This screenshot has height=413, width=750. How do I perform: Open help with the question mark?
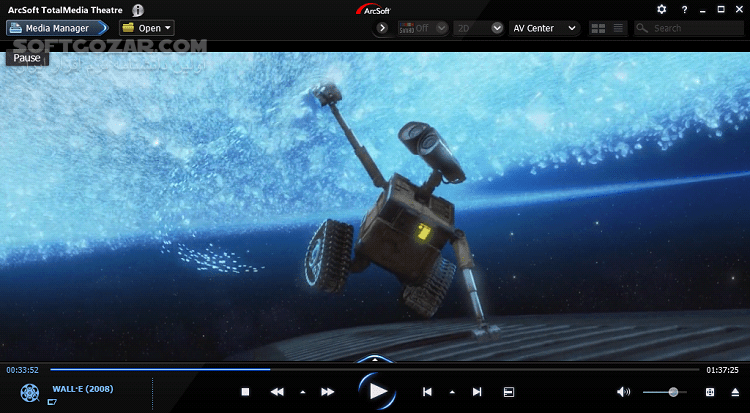point(682,9)
